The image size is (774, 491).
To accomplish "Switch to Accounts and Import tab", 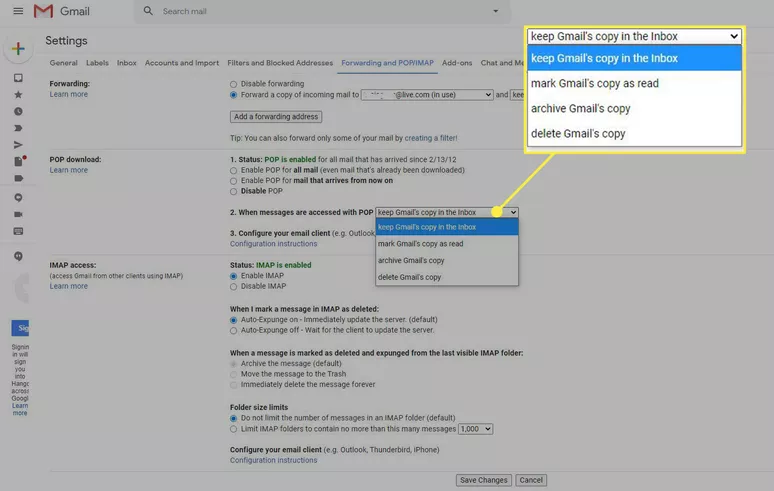I will (x=182, y=63).
